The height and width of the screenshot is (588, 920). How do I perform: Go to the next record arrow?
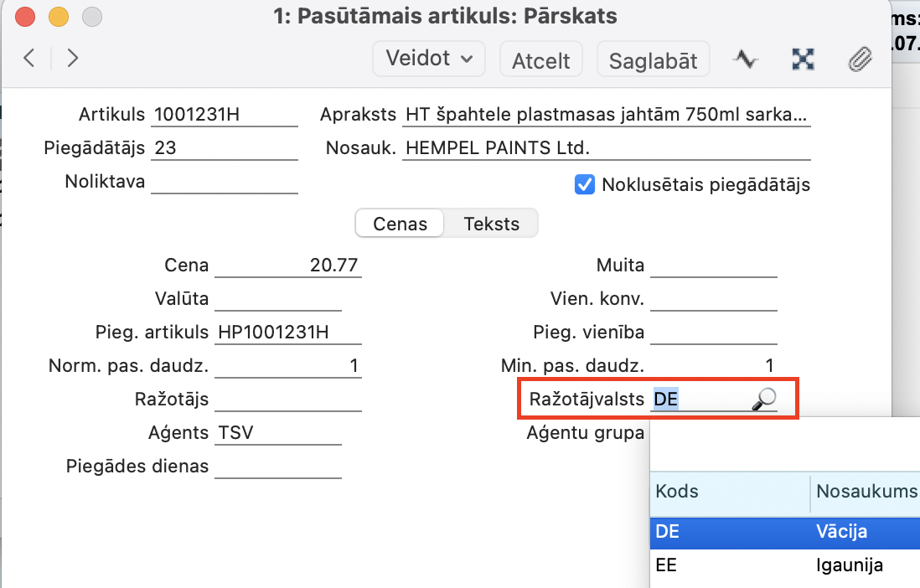(73, 58)
